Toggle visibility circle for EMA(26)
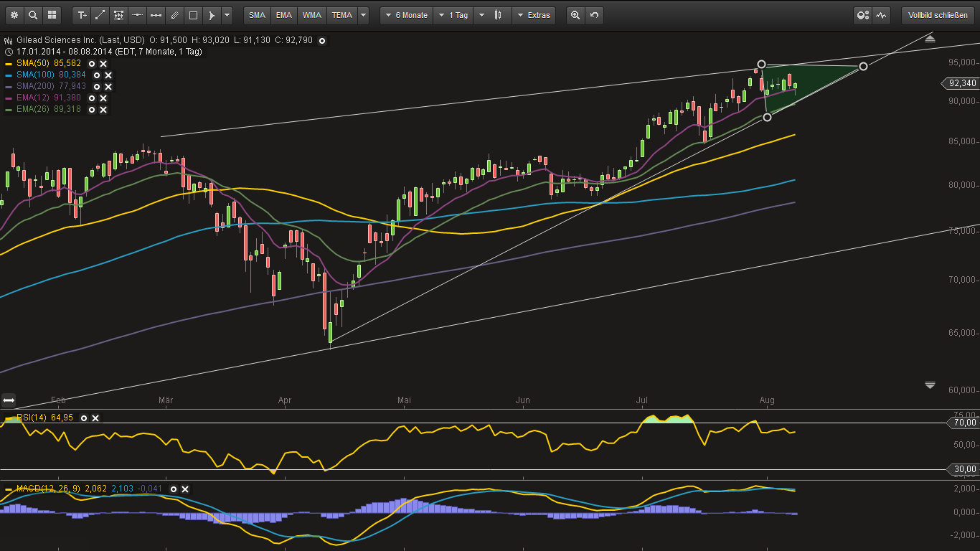The image size is (980, 551). coord(92,110)
